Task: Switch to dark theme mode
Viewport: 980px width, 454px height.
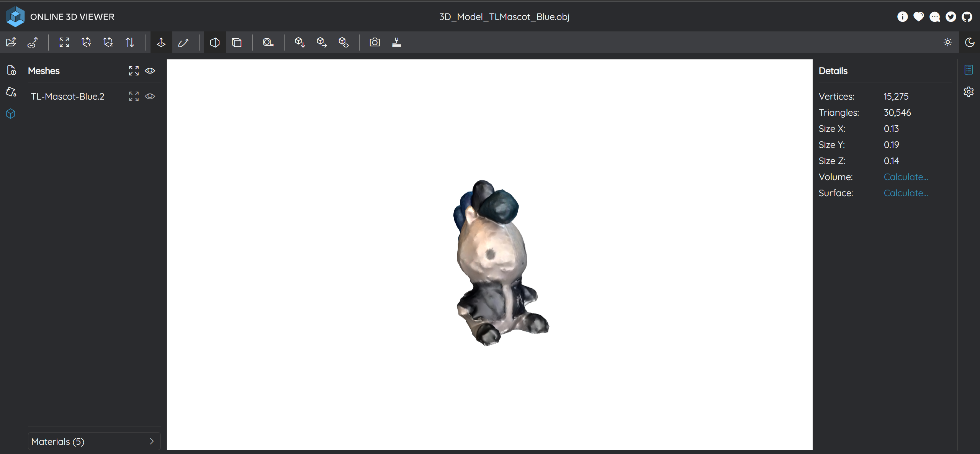Action: point(969,42)
